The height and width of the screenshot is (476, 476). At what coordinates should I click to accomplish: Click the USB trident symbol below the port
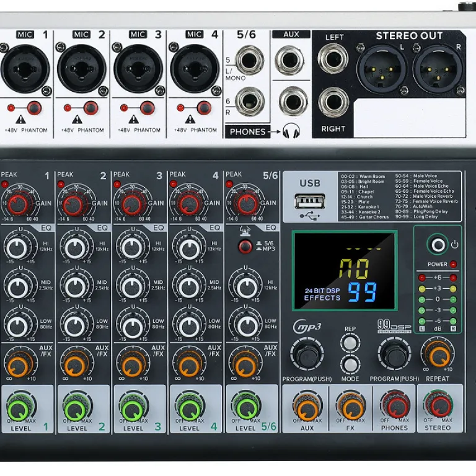310,216
